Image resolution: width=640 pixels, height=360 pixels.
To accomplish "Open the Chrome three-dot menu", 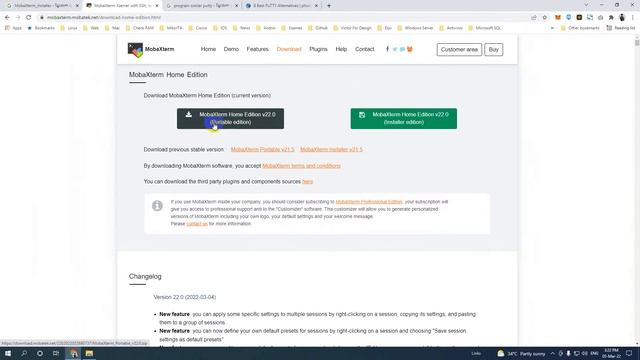I will [633, 18].
